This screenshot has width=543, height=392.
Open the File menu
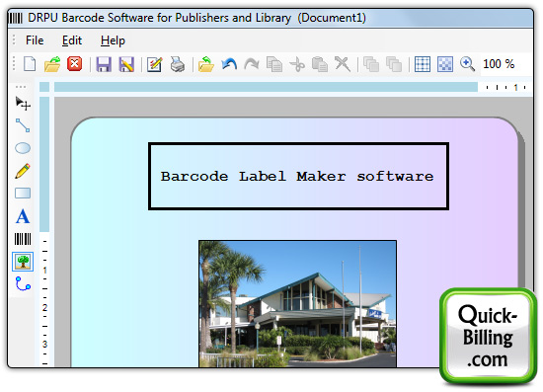point(35,40)
